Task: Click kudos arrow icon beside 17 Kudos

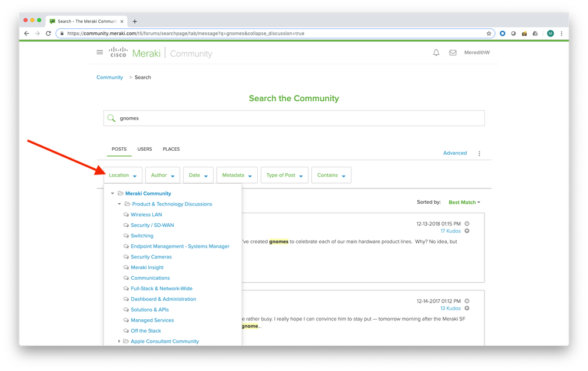Action: coord(467,231)
